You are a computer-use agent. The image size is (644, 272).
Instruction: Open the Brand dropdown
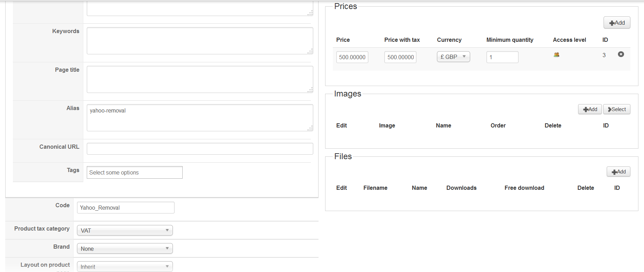click(125, 249)
